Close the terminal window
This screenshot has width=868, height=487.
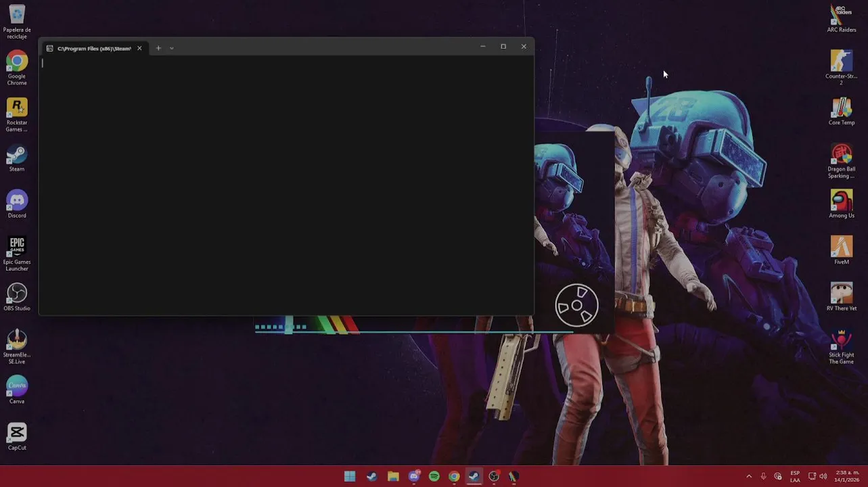coord(524,47)
